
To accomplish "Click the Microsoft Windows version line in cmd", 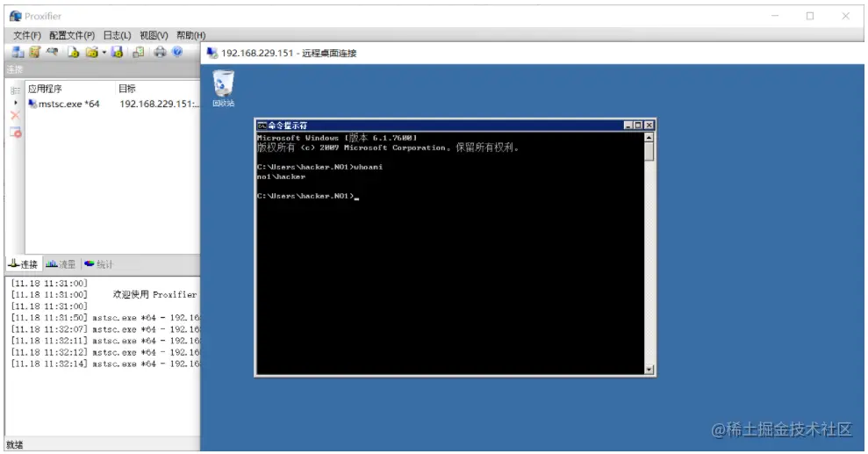I will pyautogui.click(x=336, y=138).
